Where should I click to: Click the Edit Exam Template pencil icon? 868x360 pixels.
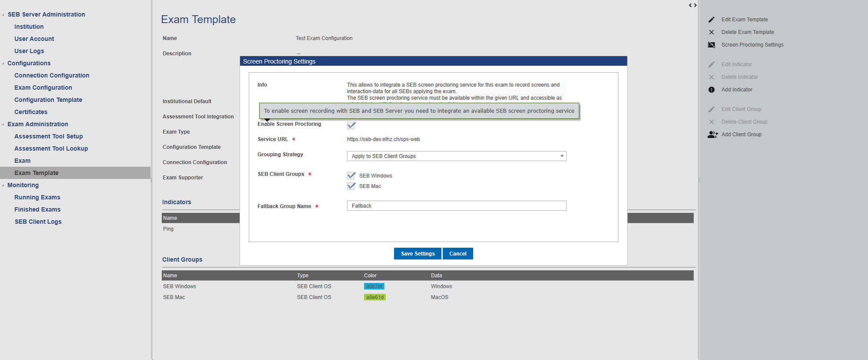[x=711, y=20]
